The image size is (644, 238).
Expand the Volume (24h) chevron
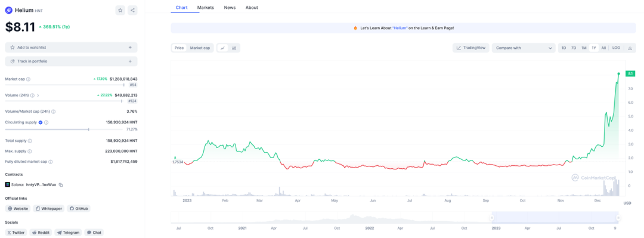pos(38,95)
